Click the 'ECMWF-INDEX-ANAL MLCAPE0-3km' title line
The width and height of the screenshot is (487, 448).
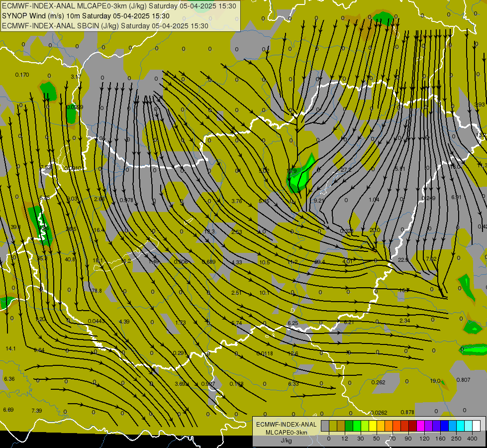pos(119,6)
